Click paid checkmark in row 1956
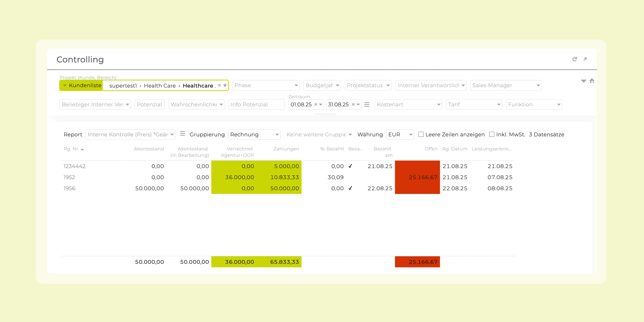 pyautogui.click(x=350, y=188)
